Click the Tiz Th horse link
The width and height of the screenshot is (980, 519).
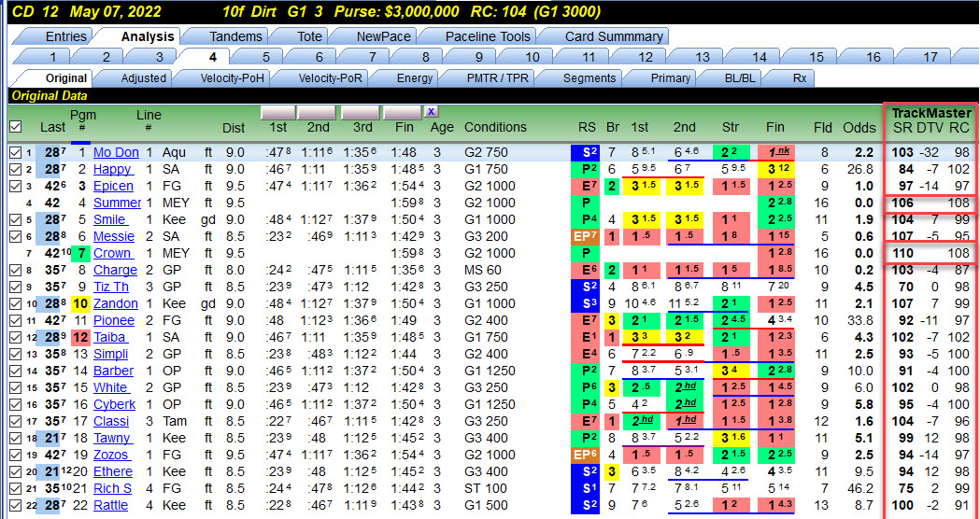[x=111, y=288]
